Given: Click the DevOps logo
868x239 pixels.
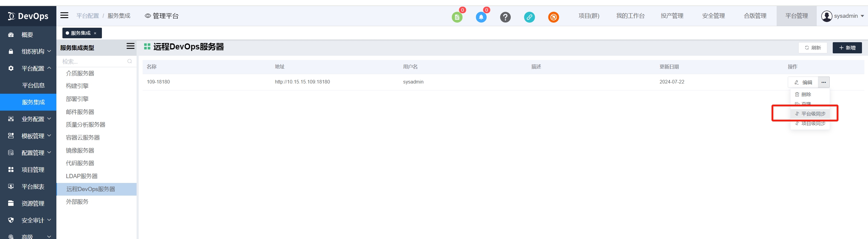Looking at the screenshot, I should (28, 16).
